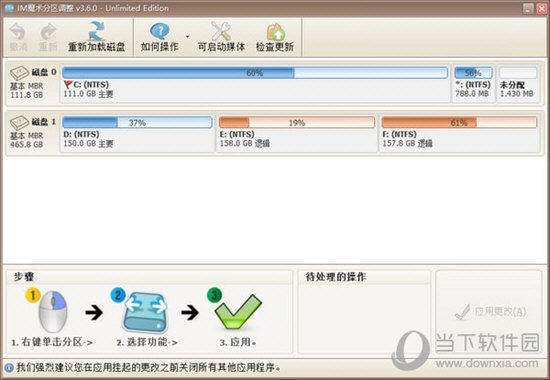550x380 pixels.
Task: Click the '157.8 GB 逻辑' label
Action: 408,144
